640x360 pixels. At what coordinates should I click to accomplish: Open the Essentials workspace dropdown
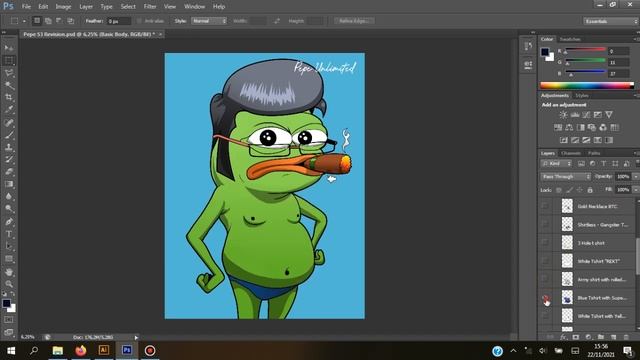611,21
